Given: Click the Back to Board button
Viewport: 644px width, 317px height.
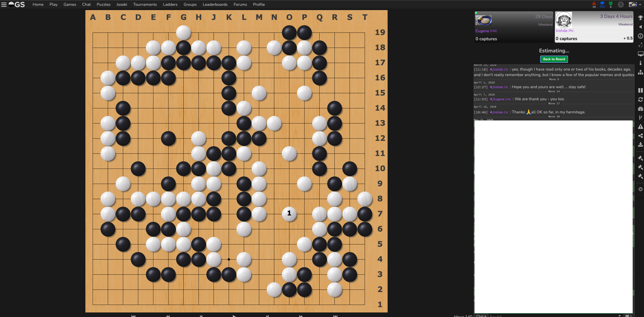Looking at the screenshot, I should 554,59.
